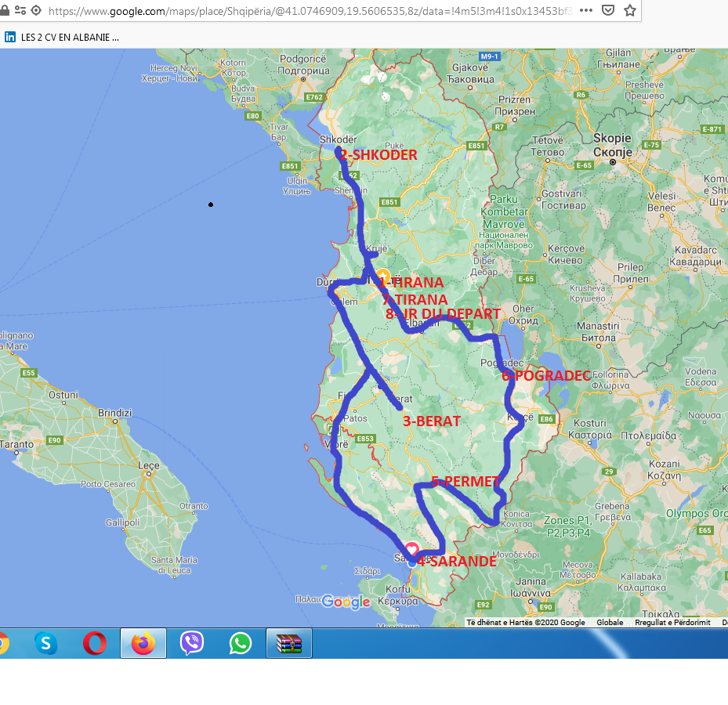Screen dimensions: 728x705
Task: Click the Taranto city label
Action: [16, 444]
